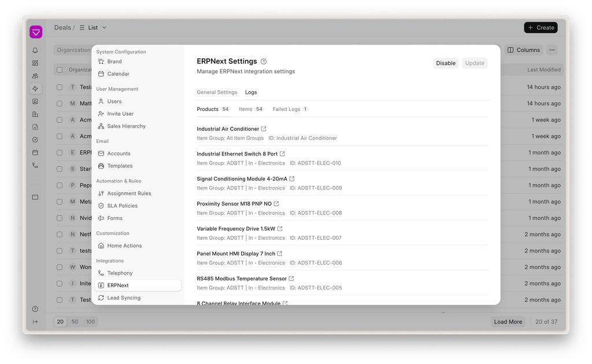Open Proximity Sensor M18 PNP NO link icon
This screenshot has width=592, height=364.
click(x=276, y=203)
